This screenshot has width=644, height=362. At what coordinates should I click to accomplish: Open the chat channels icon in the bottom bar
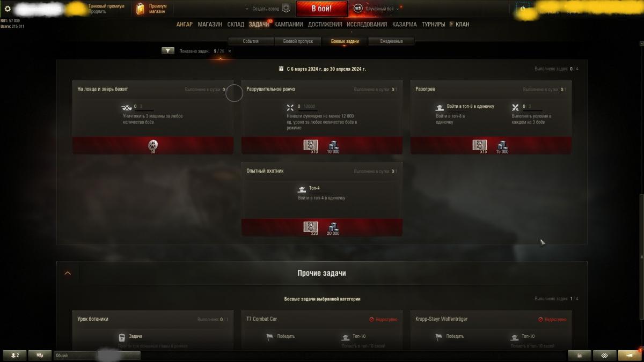tap(40, 355)
